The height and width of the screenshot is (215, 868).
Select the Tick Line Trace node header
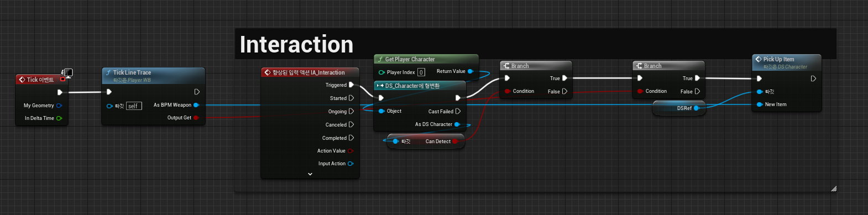click(153, 76)
